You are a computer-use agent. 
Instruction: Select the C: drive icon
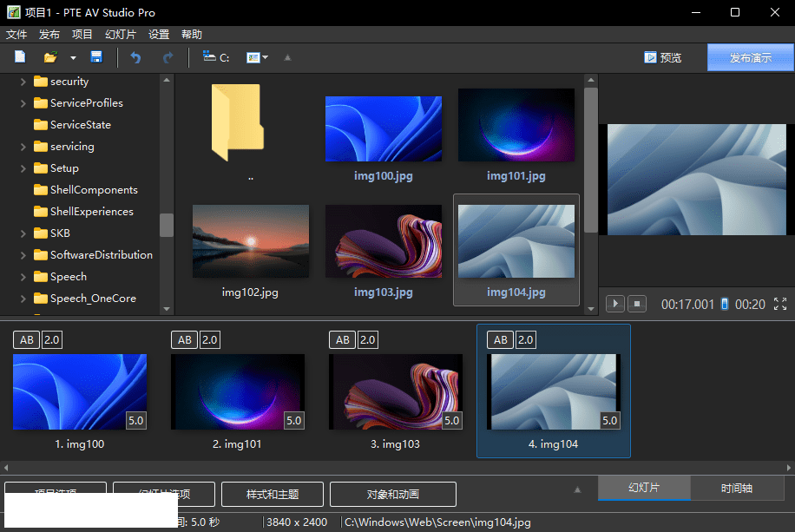tap(215, 57)
